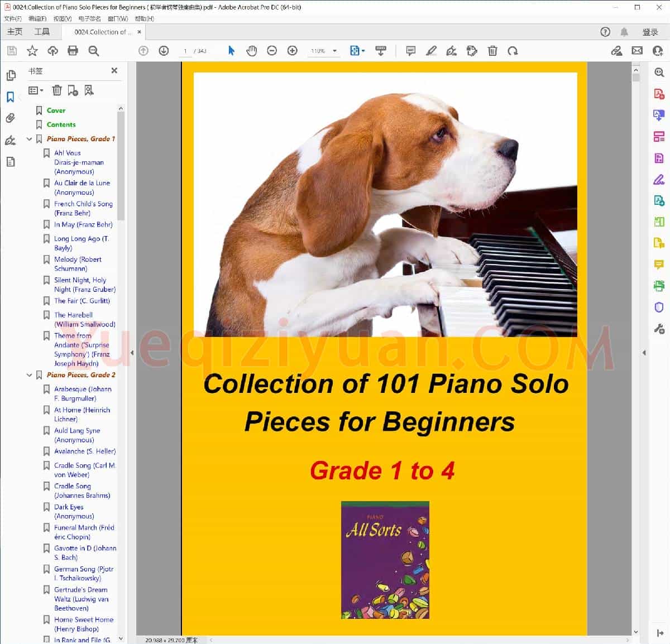Open Protect shield tool in right pane
This screenshot has width=670, height=644.
[x=659, y=307]
